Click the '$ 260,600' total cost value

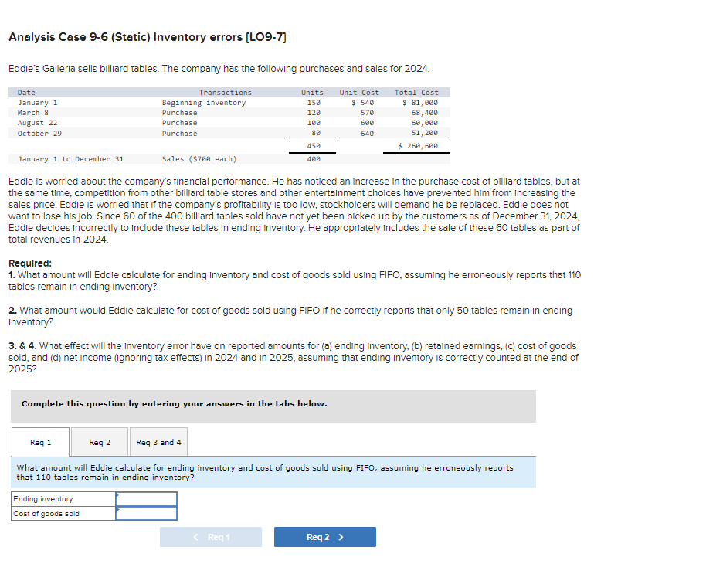(418, 146)
